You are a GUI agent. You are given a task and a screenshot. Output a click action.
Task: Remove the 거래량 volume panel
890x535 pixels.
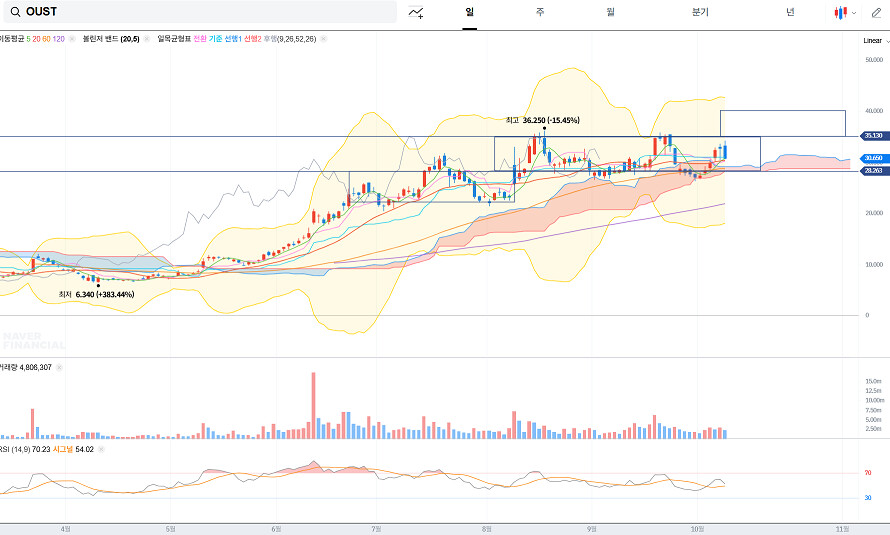coord(59,368)
